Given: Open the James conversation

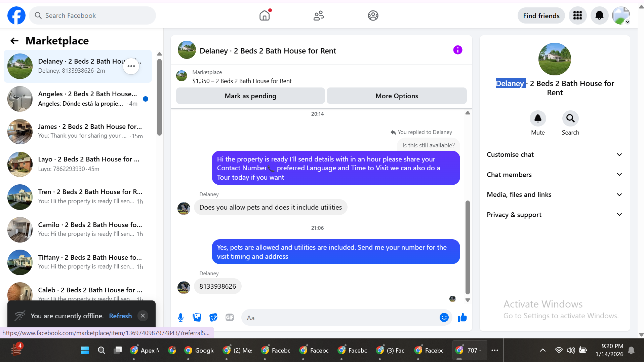Looking at the screenshot, I should click(78, 131).
